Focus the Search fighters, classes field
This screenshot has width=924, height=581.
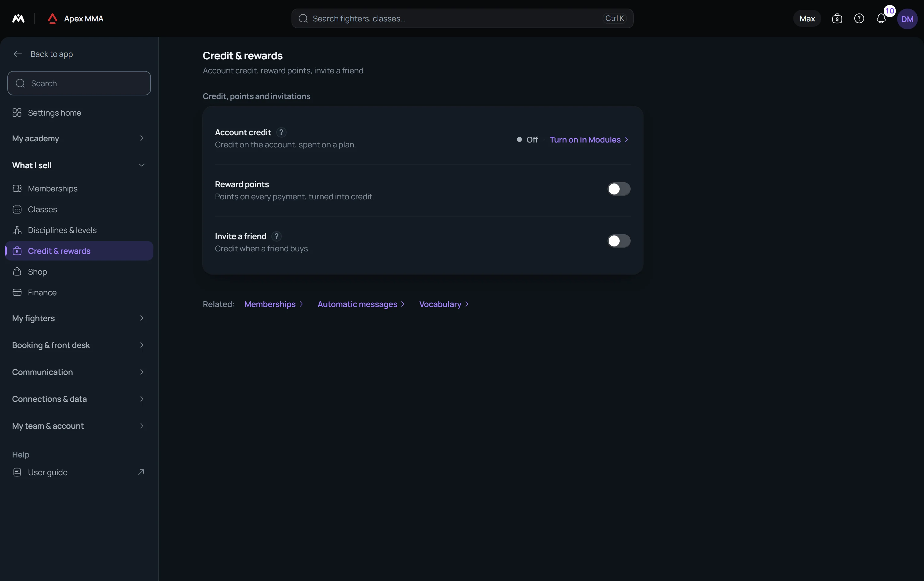[x=462, y=18]
